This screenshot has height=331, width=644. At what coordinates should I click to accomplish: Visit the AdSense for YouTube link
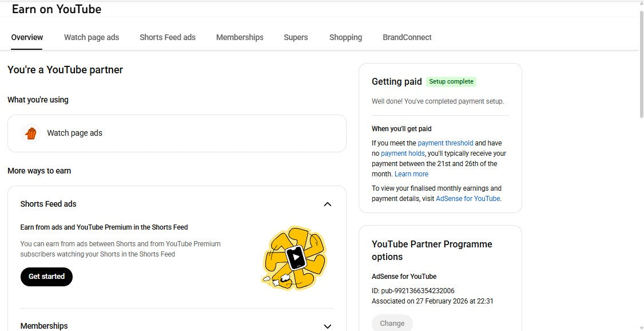coord(468,198)
